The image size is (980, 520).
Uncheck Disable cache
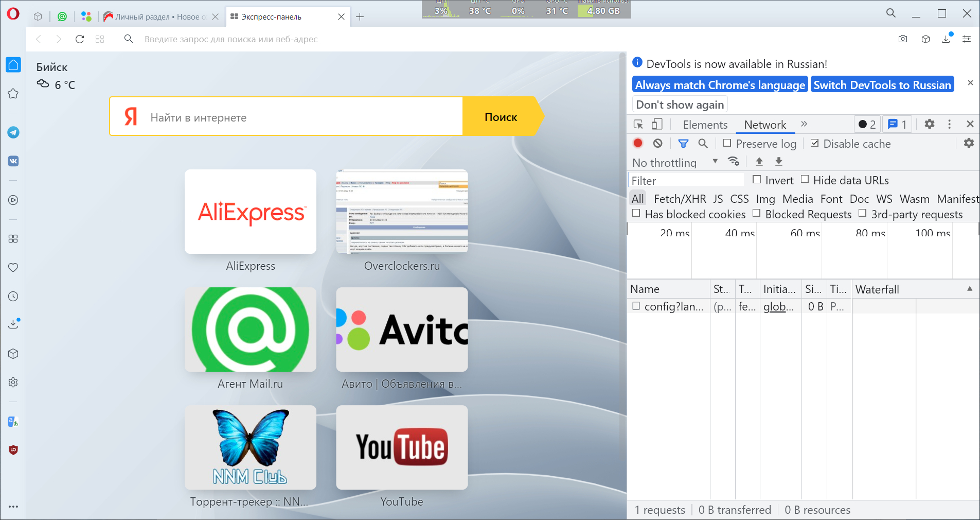coord(814,143)
